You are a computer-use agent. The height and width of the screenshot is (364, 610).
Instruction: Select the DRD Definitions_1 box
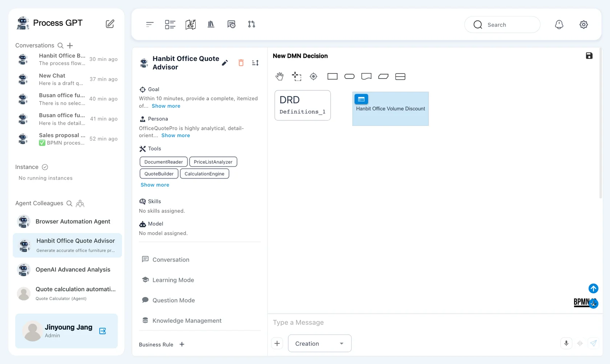[x=303, y=105]
